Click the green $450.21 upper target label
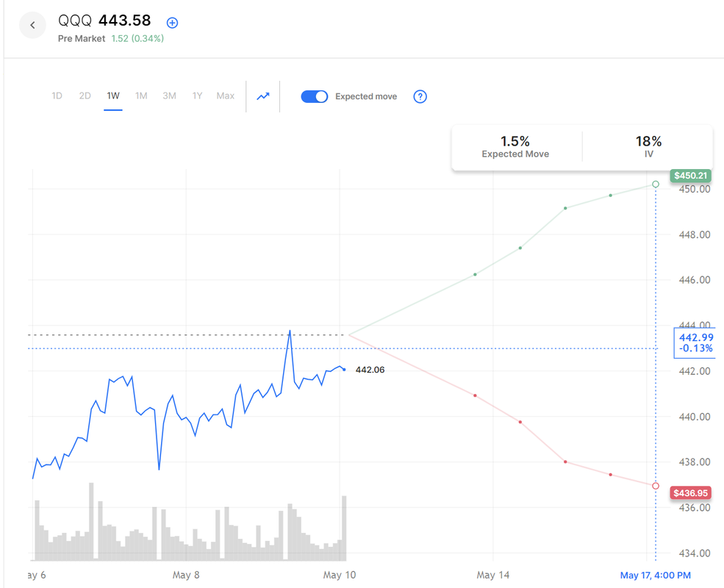 pyautogui.click(x=690, y=176)
